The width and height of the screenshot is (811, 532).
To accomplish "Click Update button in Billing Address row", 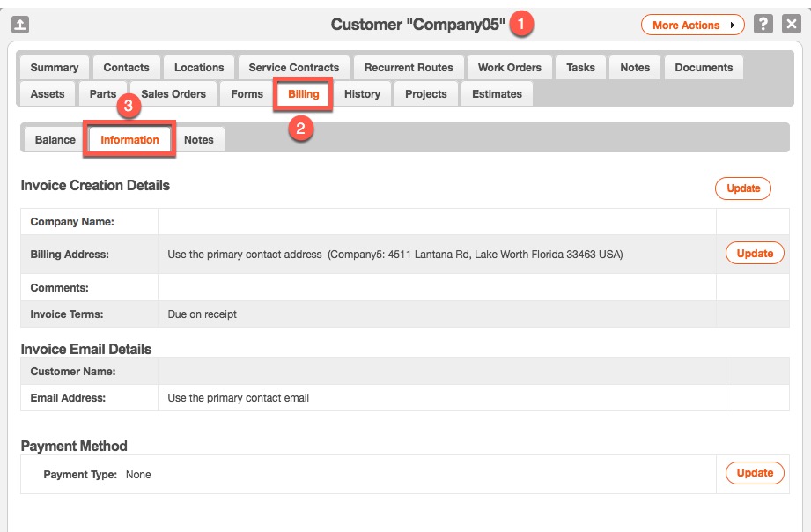I will click(x=755, y=254).
